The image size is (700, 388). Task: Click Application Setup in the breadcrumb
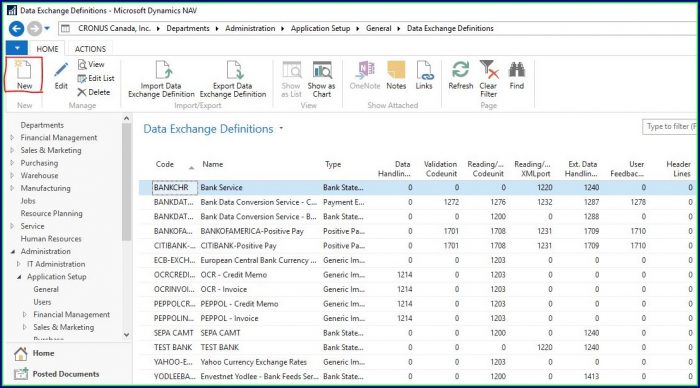(x=320, y=28)
